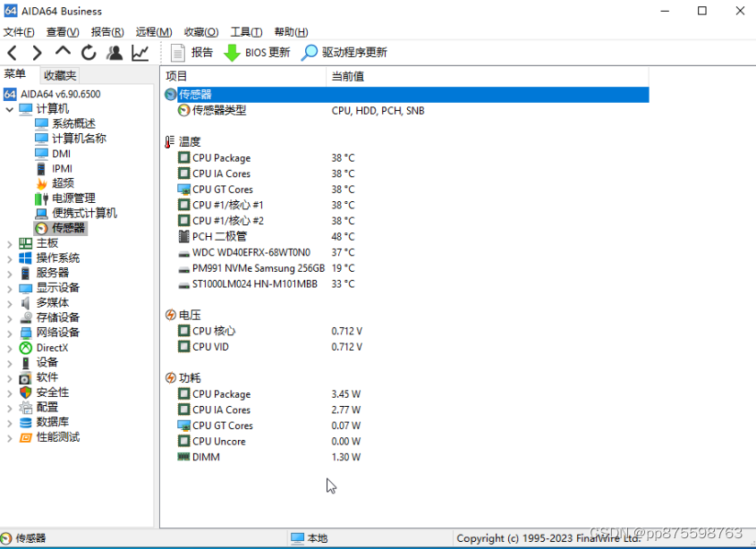756x549 pixels.
Task: Select the CPU Uncore power row
Action: (407, 442)
